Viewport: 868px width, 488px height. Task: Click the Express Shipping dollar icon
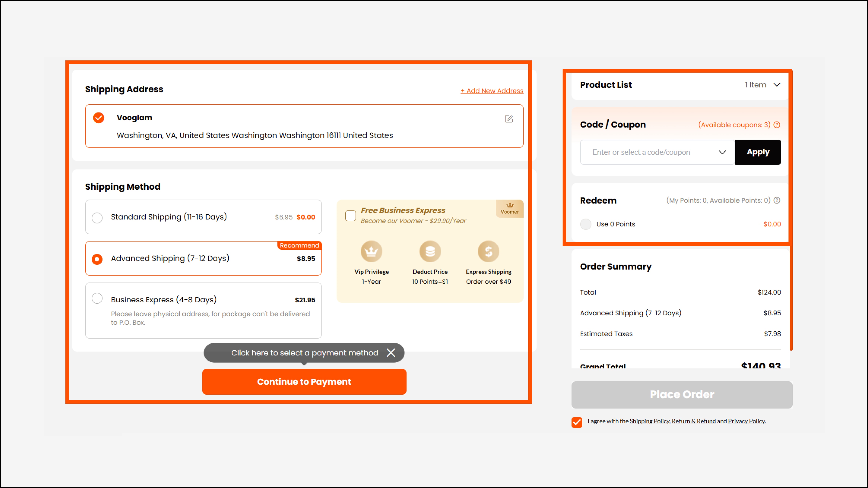(488, 251)
